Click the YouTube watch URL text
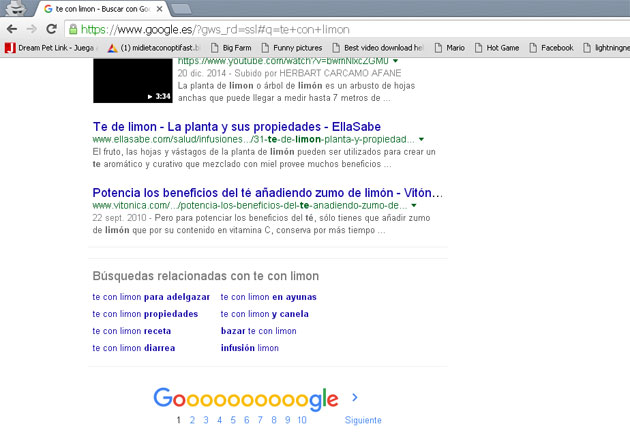This screenshot has height=441, width=630. point(283,61)
